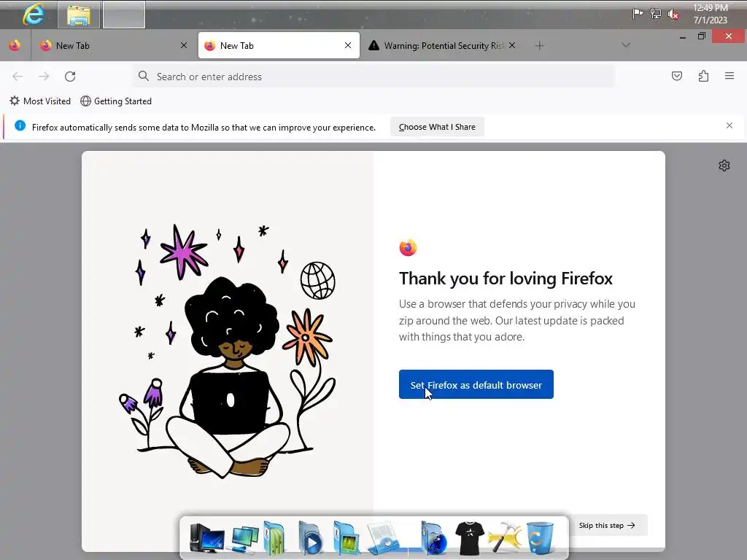The width and height of the screenshot is (747, 560).
Task: Select the active New Tab
Action: click(x=279, y=46)
